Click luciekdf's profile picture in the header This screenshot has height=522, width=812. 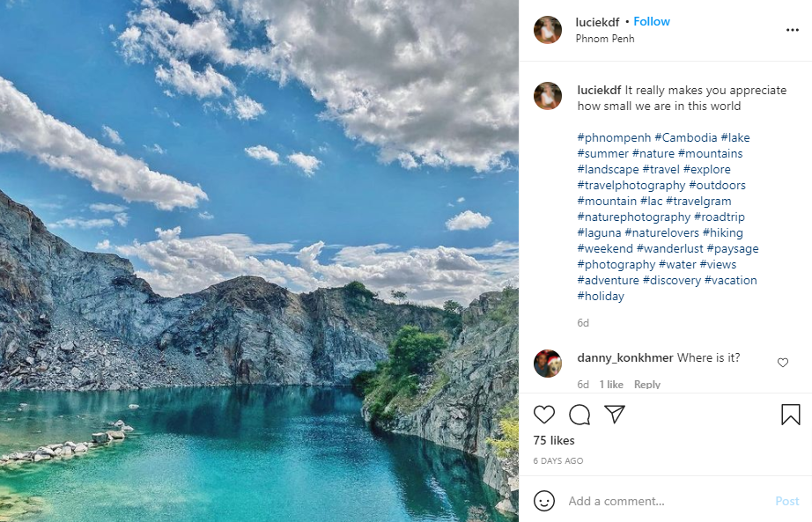click(548, 30)
